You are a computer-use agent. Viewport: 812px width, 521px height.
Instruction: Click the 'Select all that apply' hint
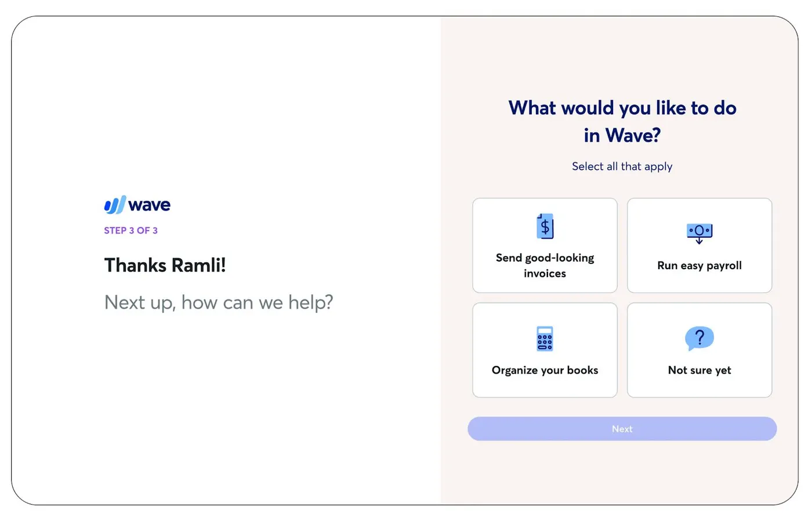(x=622, y=167)
